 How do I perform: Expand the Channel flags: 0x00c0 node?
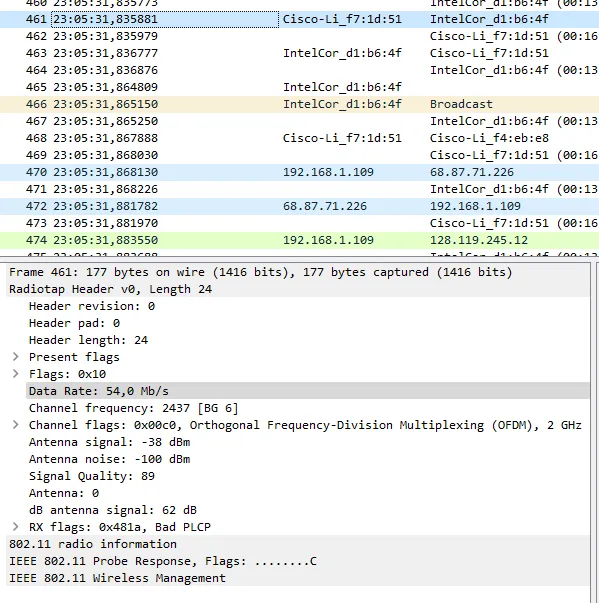[x=15, y=425]
